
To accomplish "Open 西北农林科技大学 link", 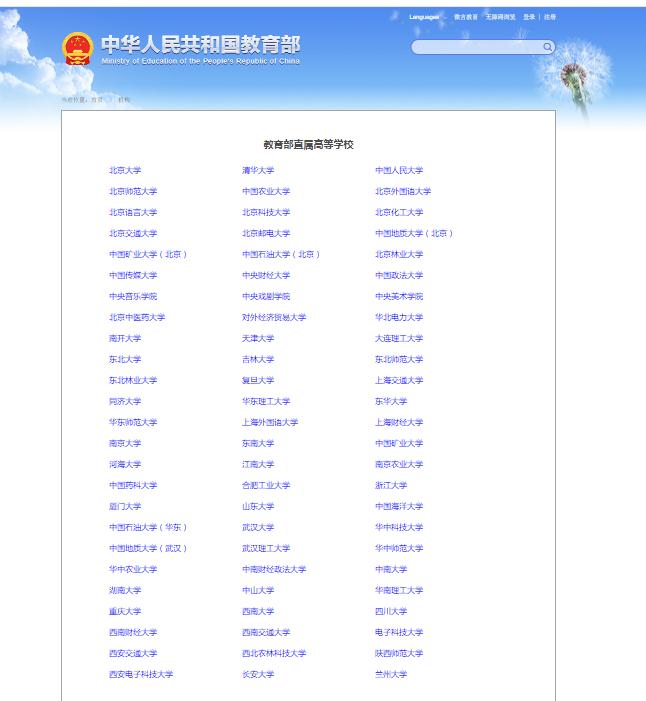I will click(274, 654).
